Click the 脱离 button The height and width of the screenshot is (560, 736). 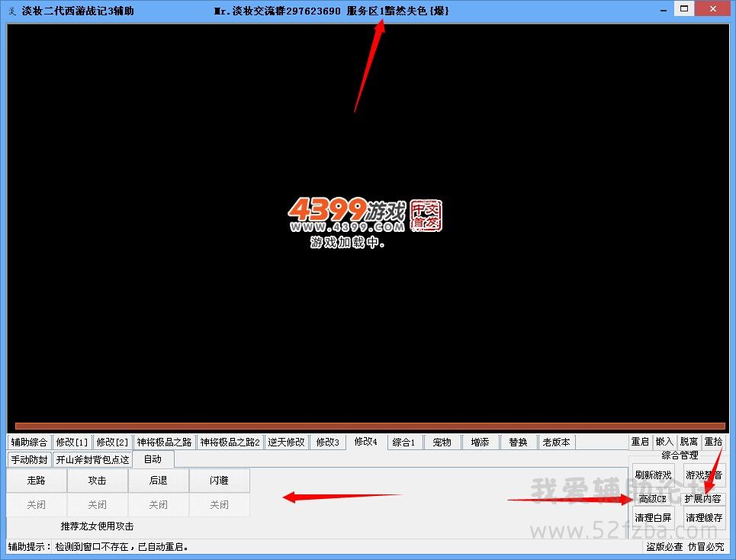pos(689,442)
